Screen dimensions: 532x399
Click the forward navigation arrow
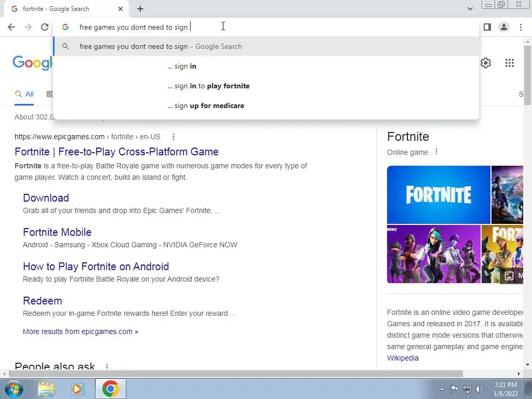(28, 27)
